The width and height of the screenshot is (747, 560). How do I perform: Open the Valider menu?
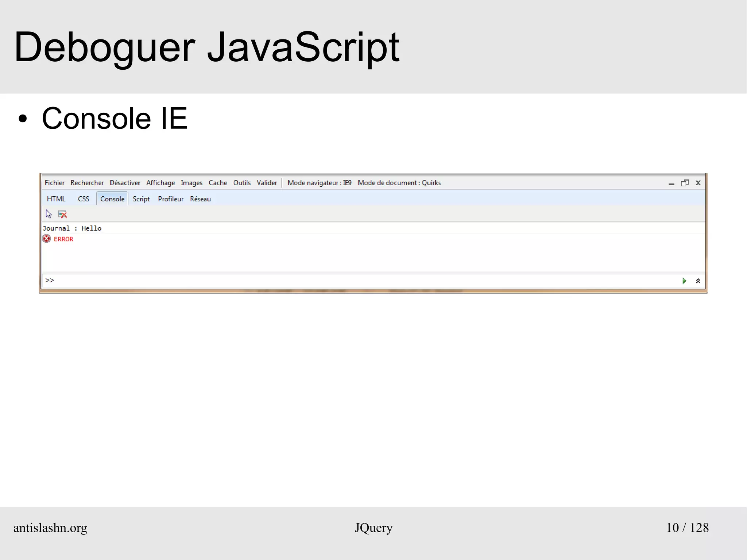pos(267,183)
